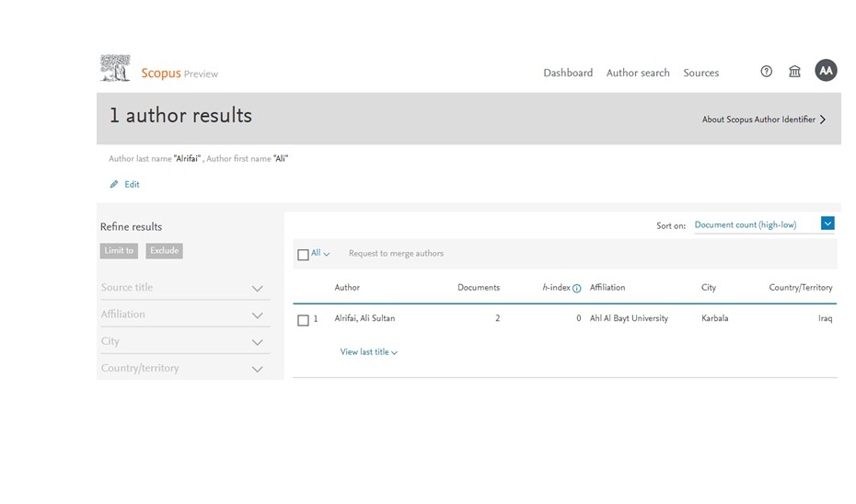
Task: Expand the Affiliation filter
Action: click(258, 315)
